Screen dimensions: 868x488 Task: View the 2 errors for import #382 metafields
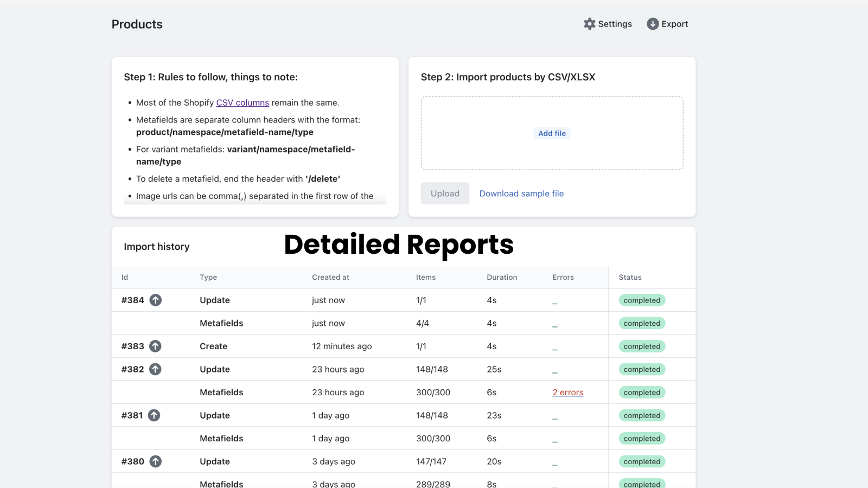point(567,392)
